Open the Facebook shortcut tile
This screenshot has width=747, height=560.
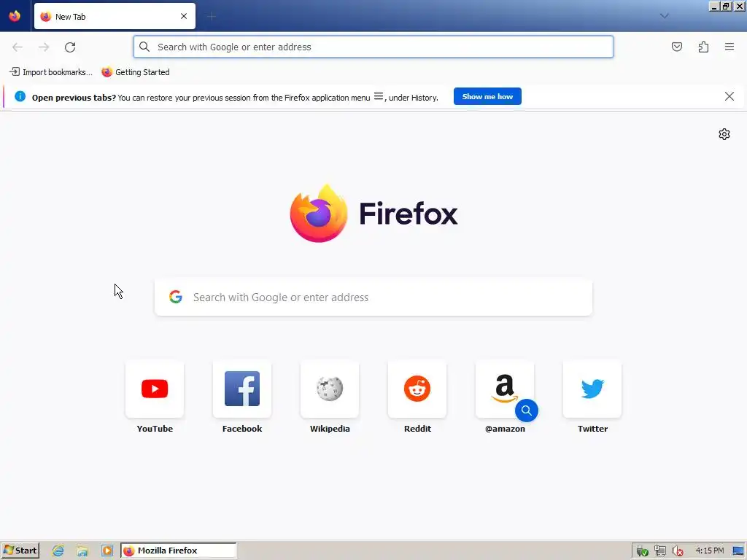242,397
